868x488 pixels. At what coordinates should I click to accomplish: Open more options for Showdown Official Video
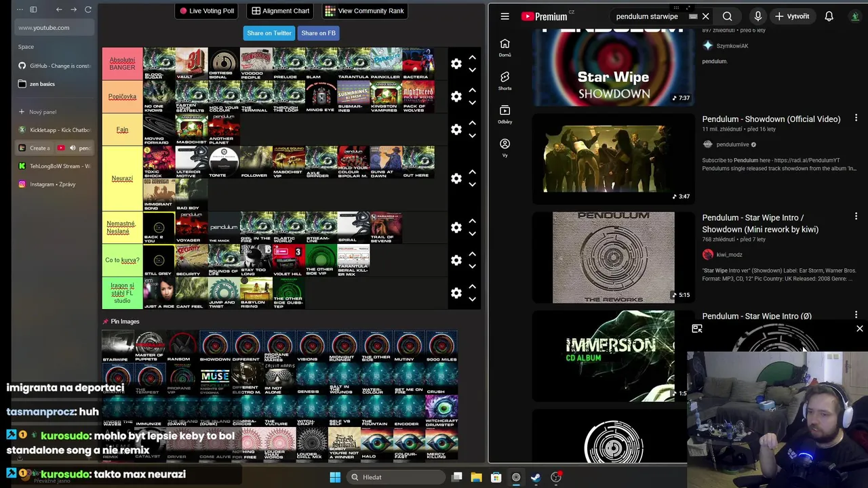pyautogui.click(x=856, y=118)
